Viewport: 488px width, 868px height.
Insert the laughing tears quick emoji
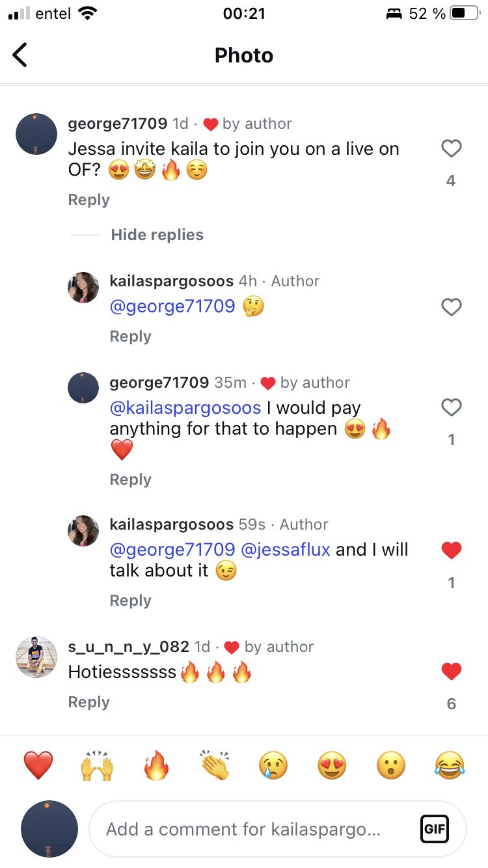click(x=450, y=765)
